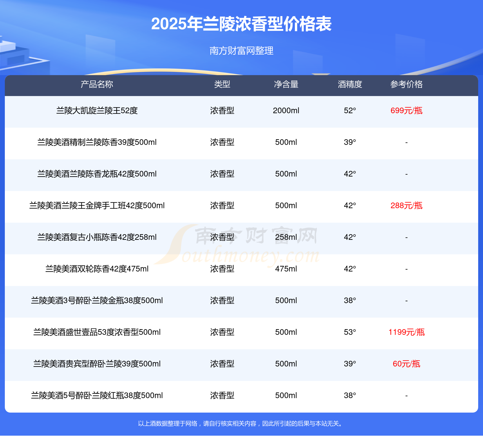The width and height of the screenshot is (483, 448).
Task: Click the price 60元/瓶
Action: [407, 364]
